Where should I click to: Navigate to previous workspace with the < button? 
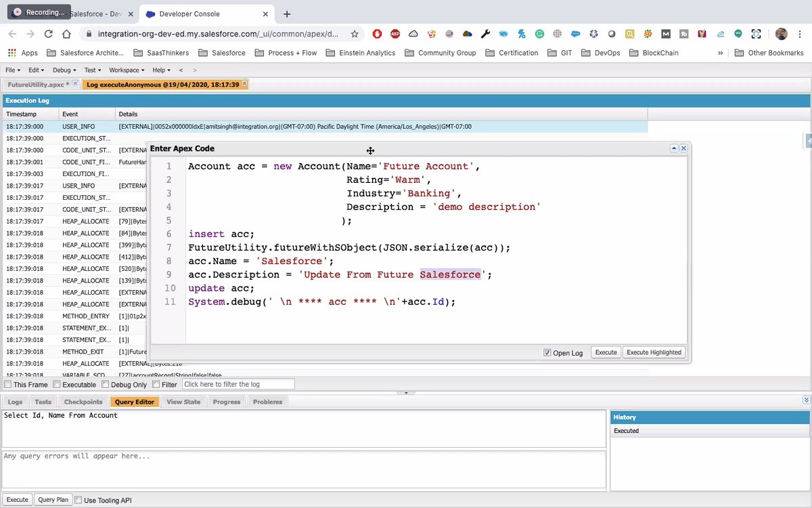pyautogui.click(x=181, y=70)
